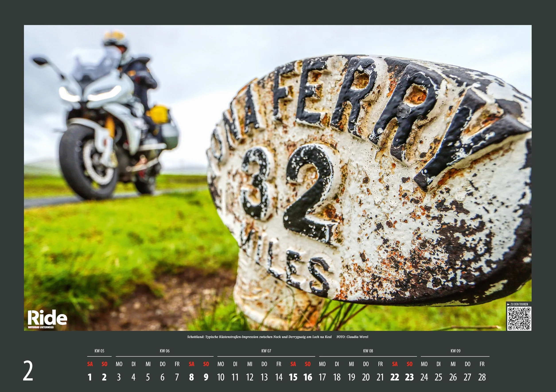Viewport: 556px width, 392px height.
Task: Click date 10 in the calendar
Action: click(221, 377)
